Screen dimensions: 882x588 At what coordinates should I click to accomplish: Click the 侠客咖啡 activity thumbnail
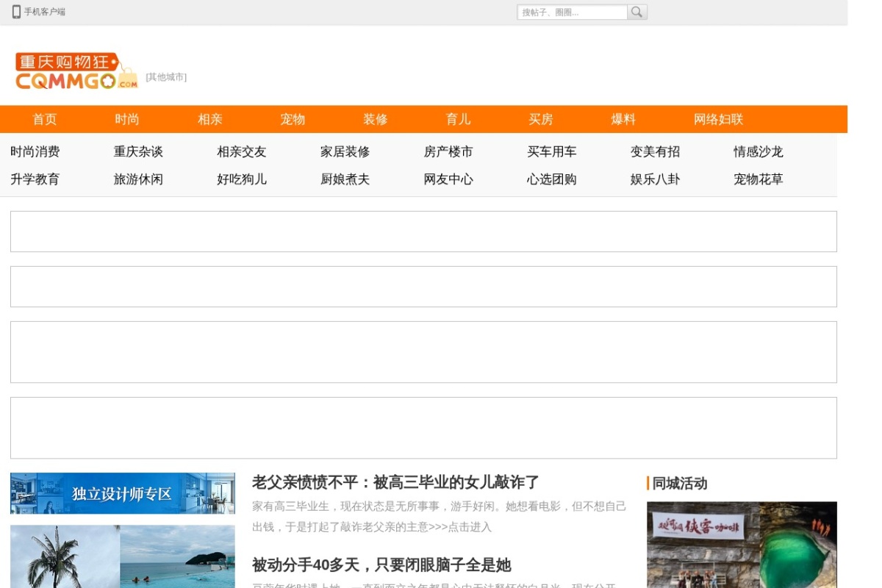click(742, 545)
